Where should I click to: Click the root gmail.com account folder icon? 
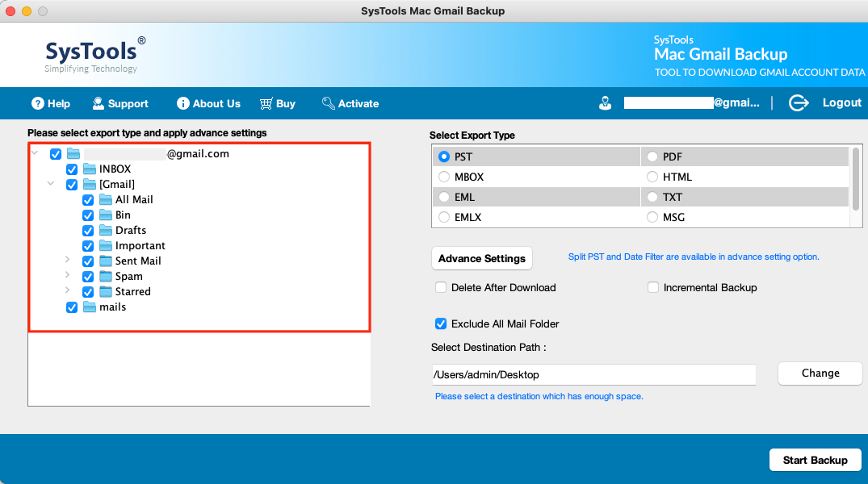pyautogui.click(x=73, y=153)
